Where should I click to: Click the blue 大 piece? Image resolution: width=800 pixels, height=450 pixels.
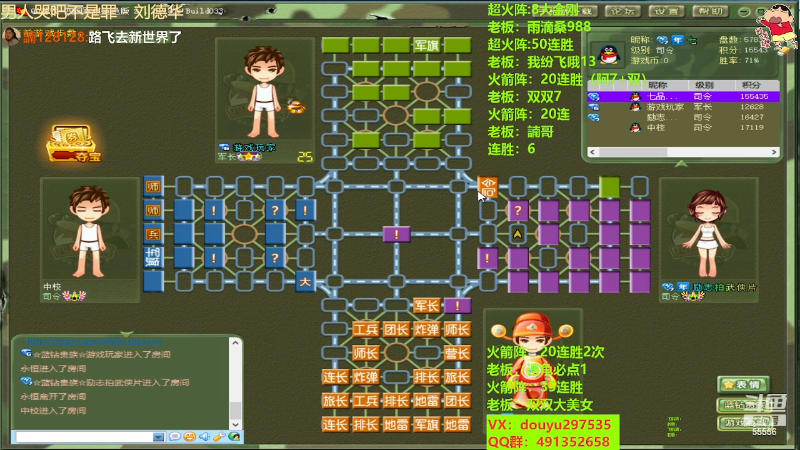[305, 282]
